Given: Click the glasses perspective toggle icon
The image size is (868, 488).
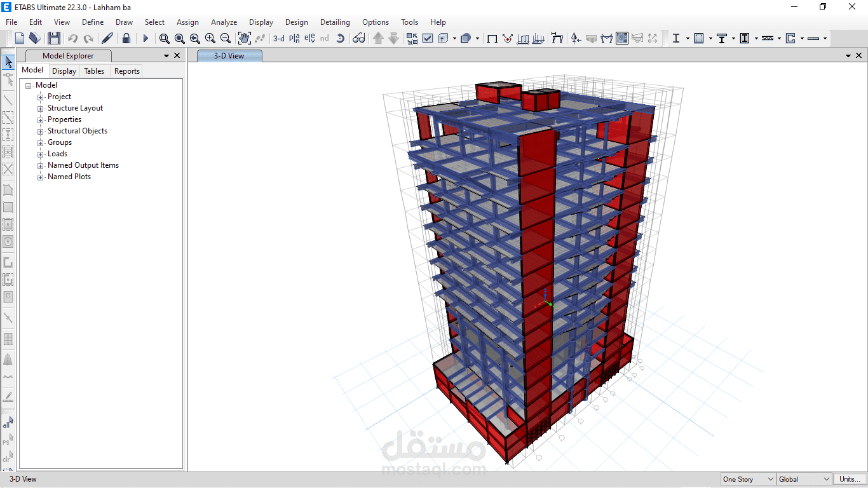Looking at the screenshot, I should 359,38.
